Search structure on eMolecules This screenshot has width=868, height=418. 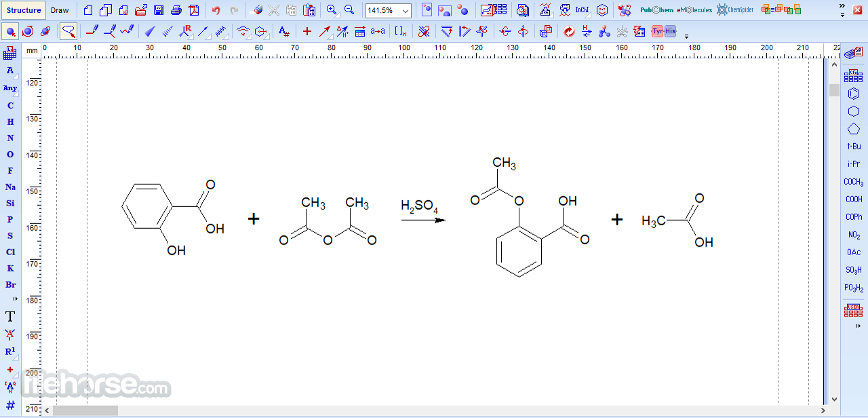pos(694,10)
